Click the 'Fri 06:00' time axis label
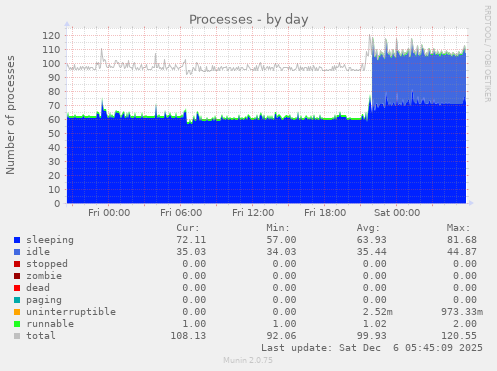 pos(181,213)
